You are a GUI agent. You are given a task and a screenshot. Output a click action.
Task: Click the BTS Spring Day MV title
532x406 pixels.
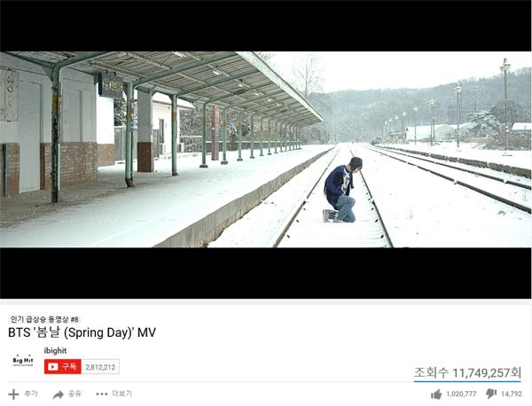[82, 332]
